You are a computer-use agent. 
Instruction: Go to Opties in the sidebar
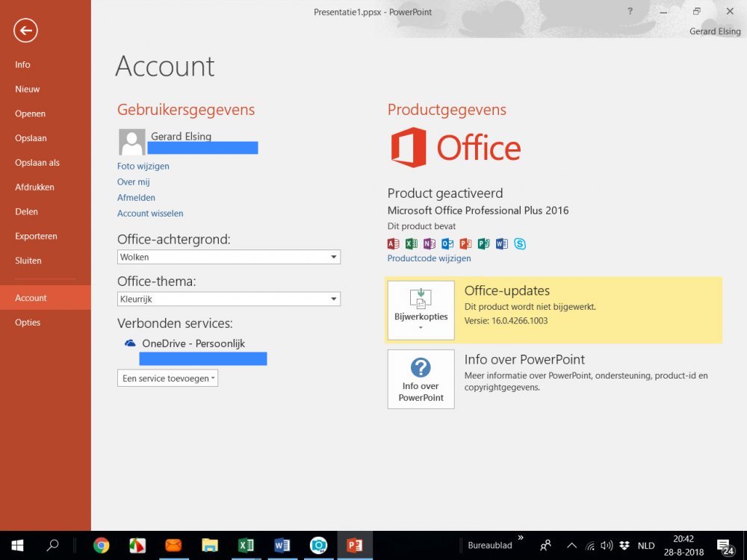point(28,323)
